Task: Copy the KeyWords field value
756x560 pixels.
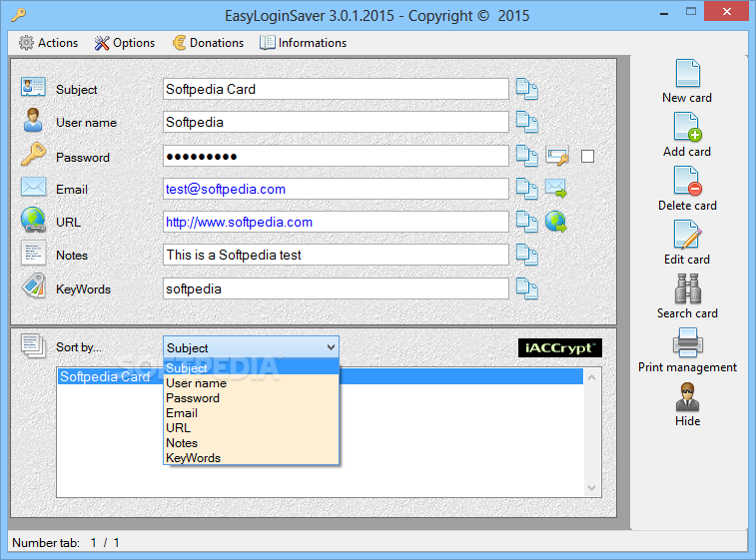Action: [x=527, y=288]
